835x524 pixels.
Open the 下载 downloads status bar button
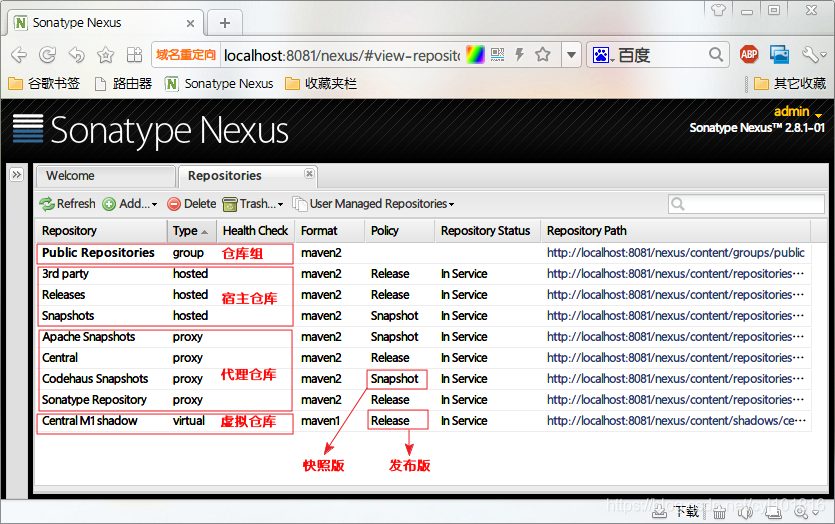[x=676, y=511]
